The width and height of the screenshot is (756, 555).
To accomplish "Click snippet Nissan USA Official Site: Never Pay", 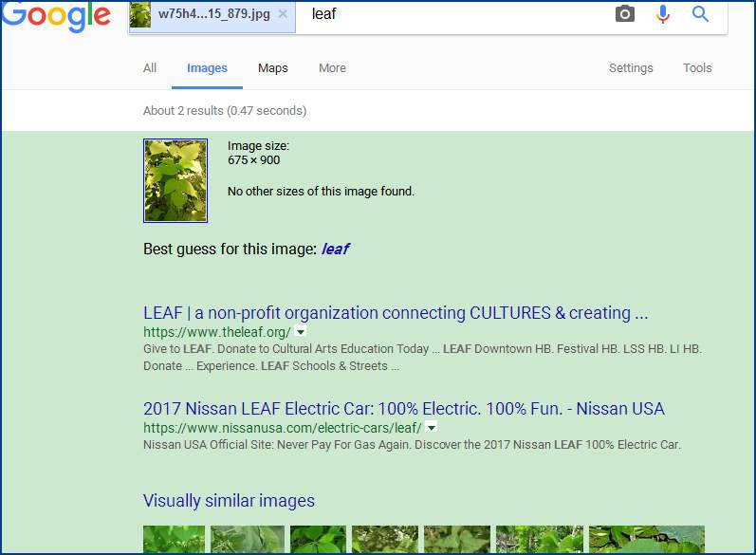I will [x=413, y=445].
